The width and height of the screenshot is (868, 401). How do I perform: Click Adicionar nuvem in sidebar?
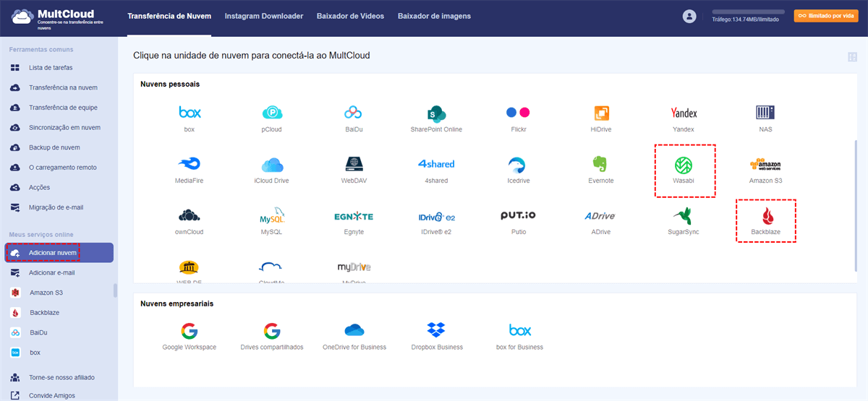59,253
